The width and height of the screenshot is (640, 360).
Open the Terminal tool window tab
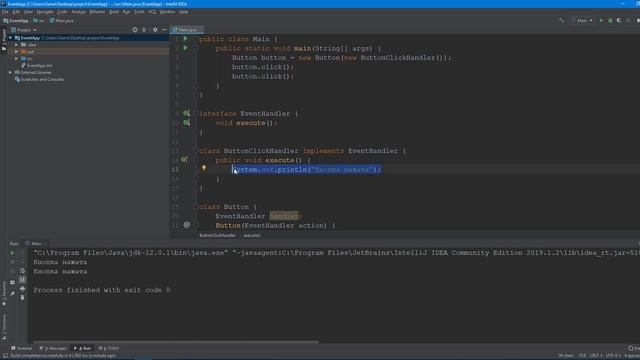22,348
